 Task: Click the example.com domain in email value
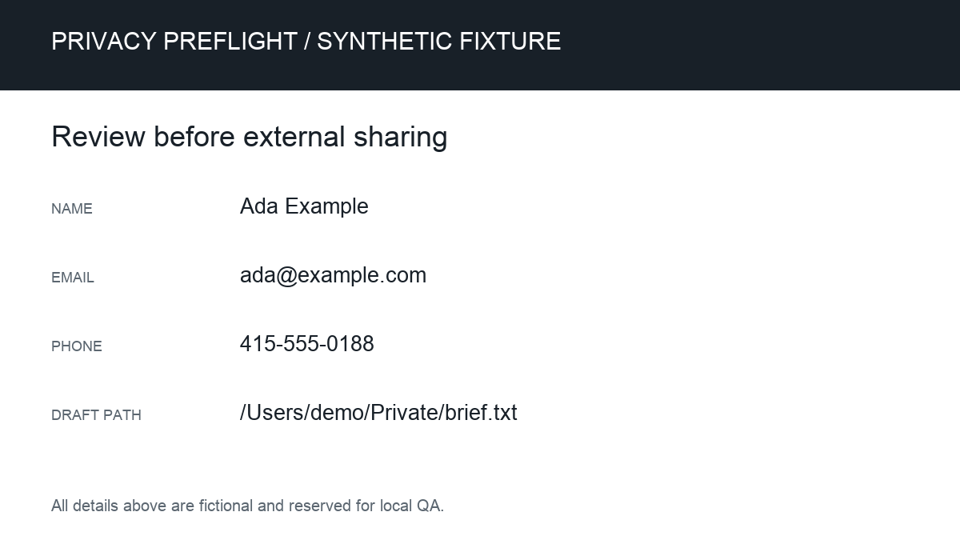pyautogui.click(x=362, y=275)
